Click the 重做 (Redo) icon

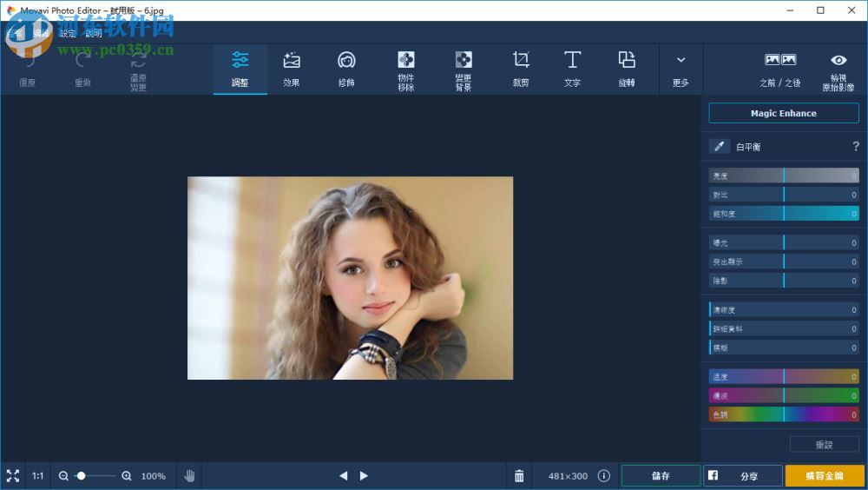click(x=83, y=60)
